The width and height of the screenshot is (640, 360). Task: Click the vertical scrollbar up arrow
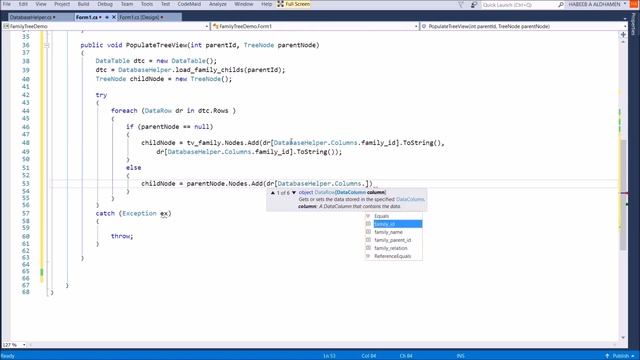coord(623,42)
